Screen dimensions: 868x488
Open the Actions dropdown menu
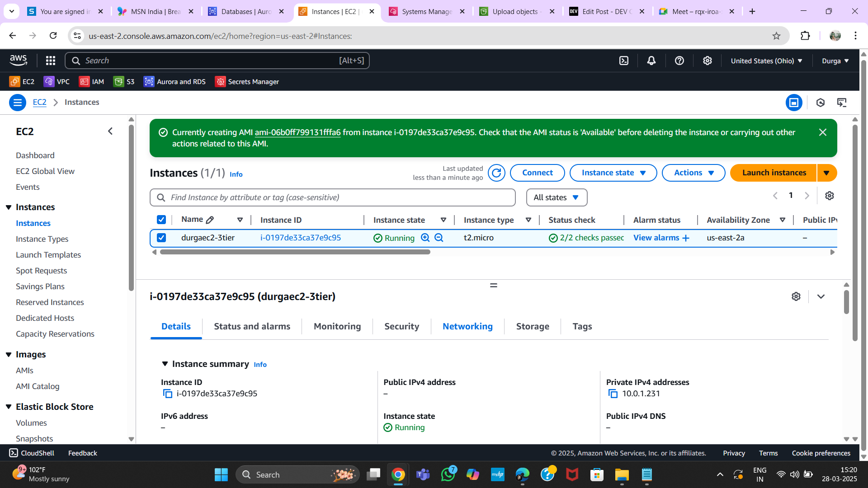(x=693, y=173)
